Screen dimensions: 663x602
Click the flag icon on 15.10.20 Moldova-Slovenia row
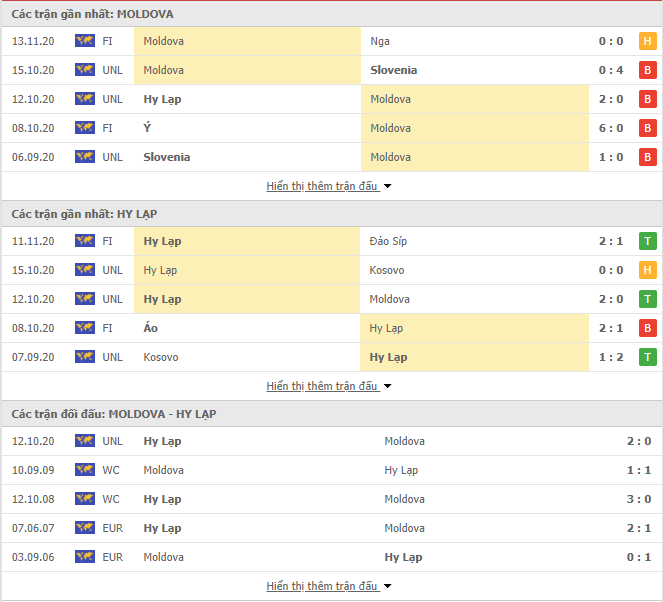85,70
